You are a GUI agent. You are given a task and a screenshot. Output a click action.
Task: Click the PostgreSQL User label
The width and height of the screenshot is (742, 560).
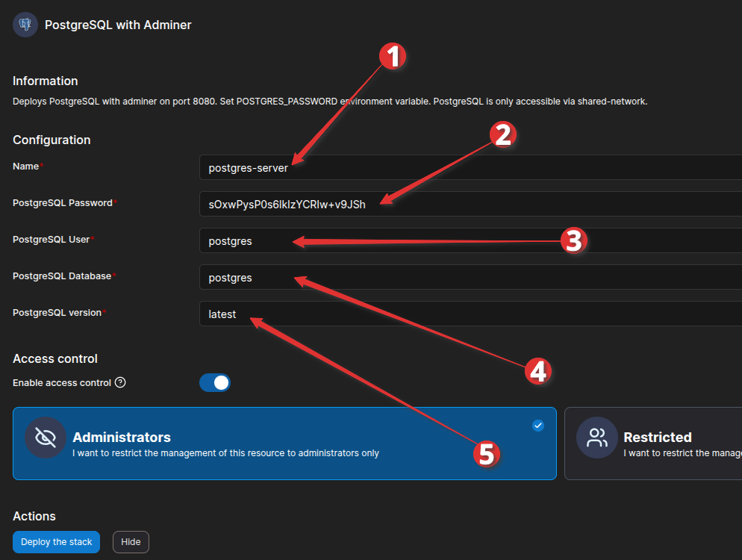pos(51,240)
